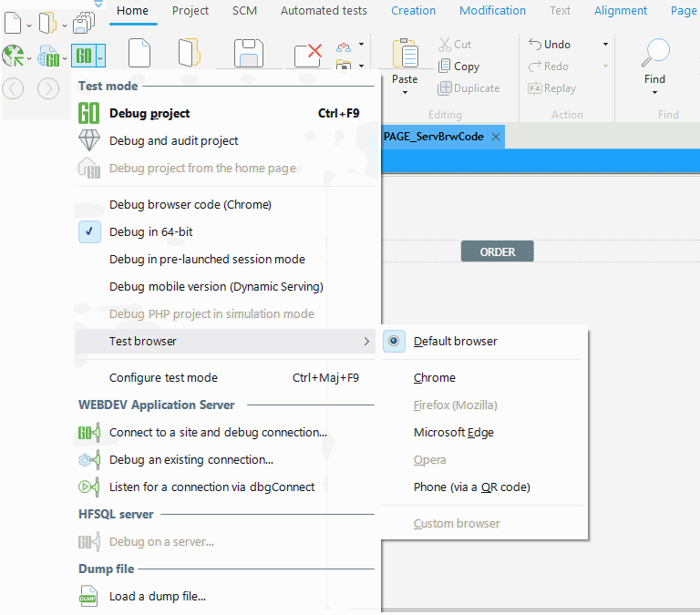Click the Undo arrow icon
The image size is (700, 615).
(x=535, y=44)
